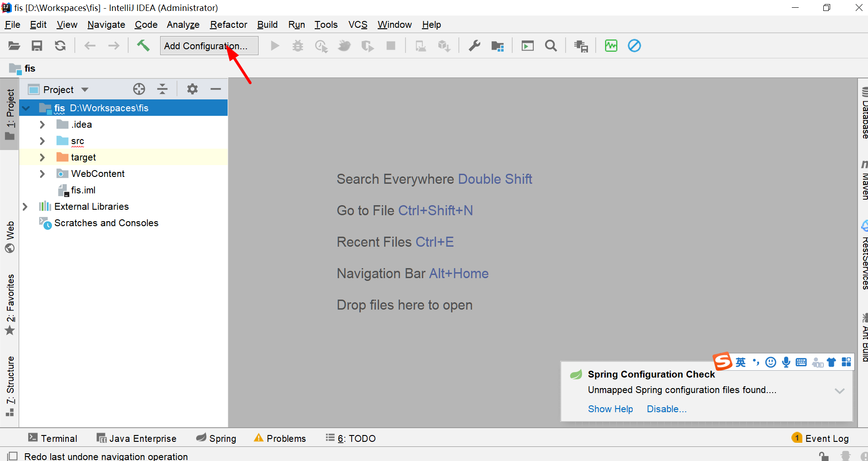Click the Sogou soft keyboard icon
This screenshot has width=868, height=461.
pos(801,362)
